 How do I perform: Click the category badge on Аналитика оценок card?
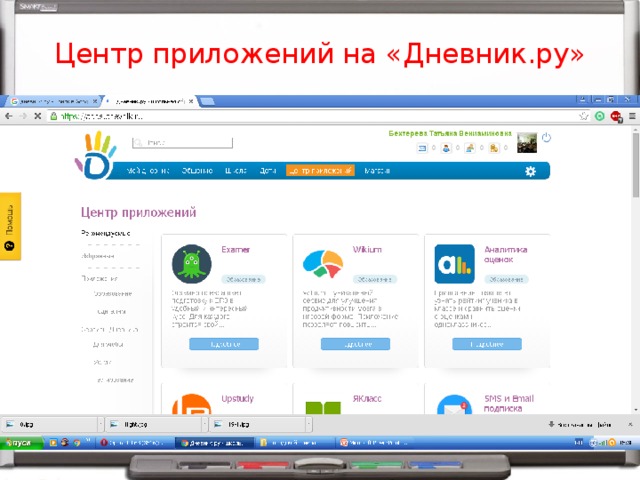pos(506,280)
